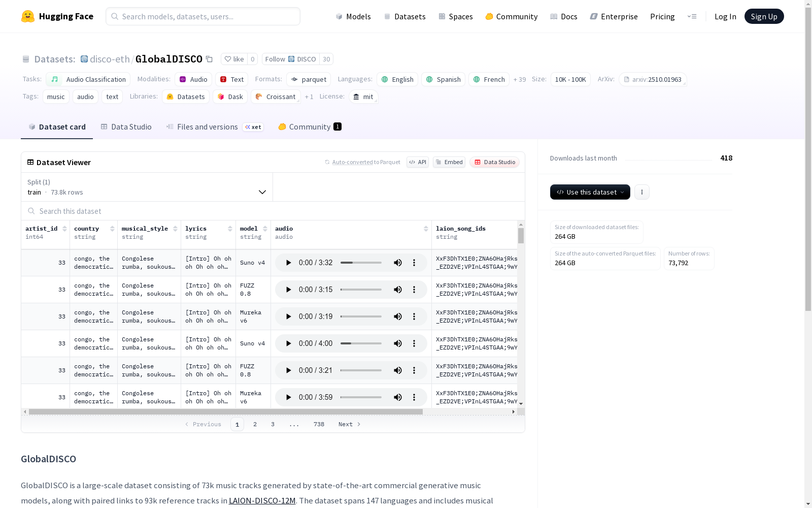
Task: Sort by the lyrics column
Action: [230, 229]
